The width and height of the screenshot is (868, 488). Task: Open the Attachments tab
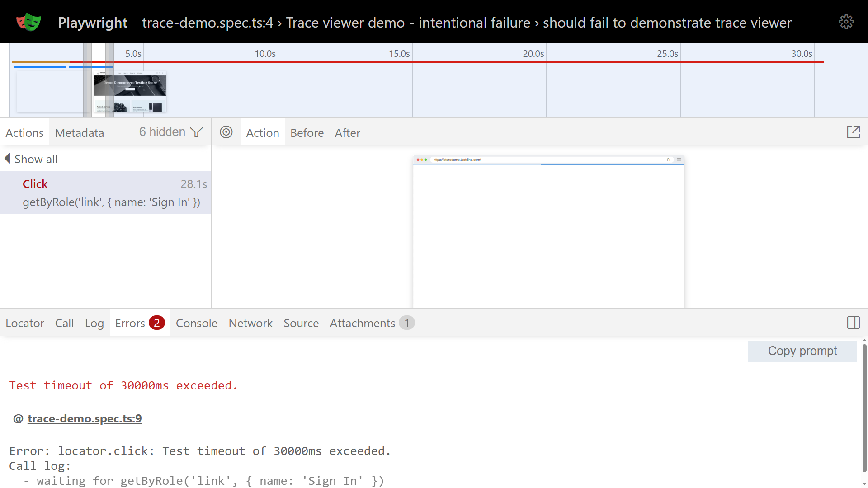click(362, 323)
